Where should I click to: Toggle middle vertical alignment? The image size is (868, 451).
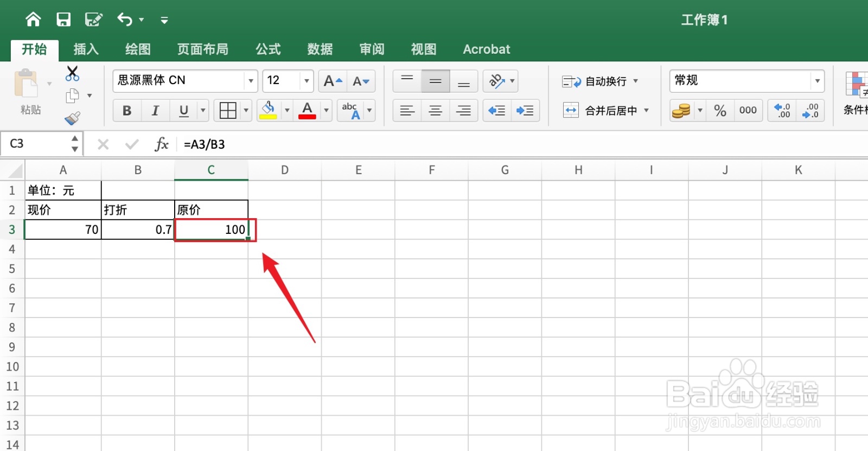click(x=436, y=81)
